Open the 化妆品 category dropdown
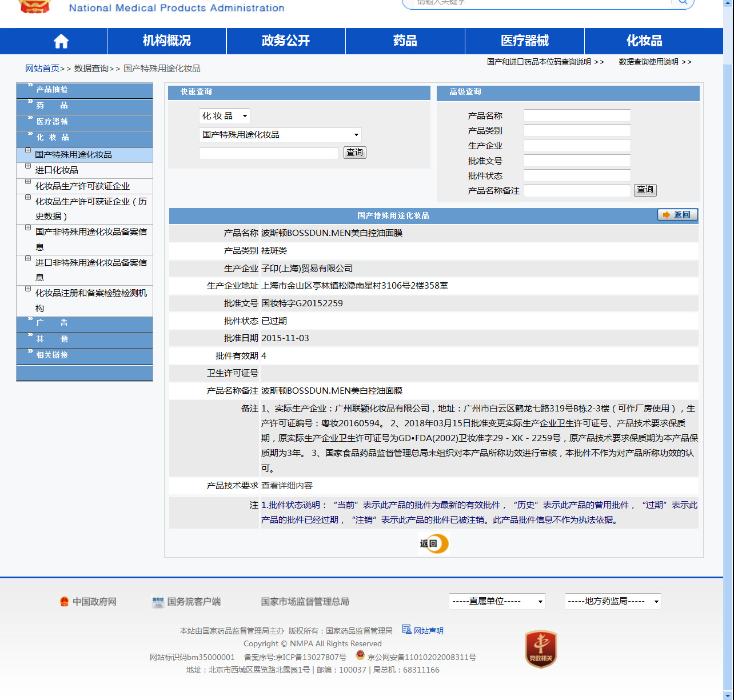 click(x=225, y=116)
